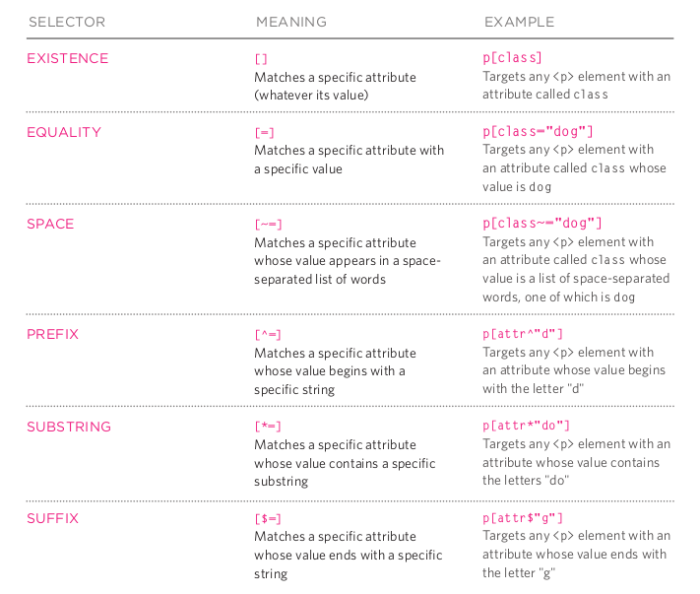Click the p[class] example code
This screenshot has width=700, height=594.
[512, 57]
